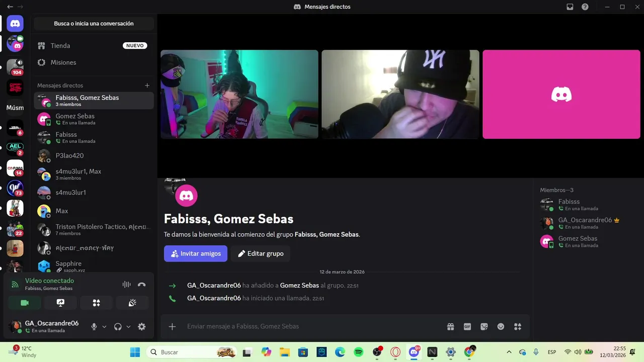Open own user profile panel GA_Oscarandre06
The image size is (644, 362).
45,326
